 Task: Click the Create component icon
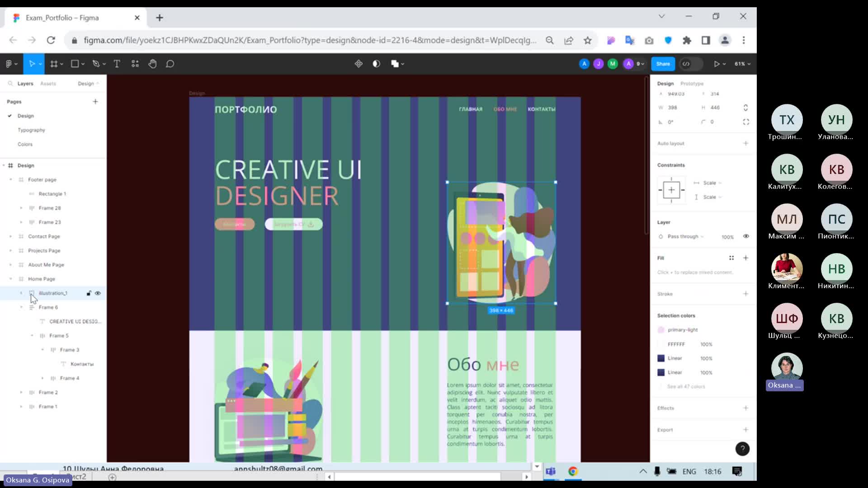pyautogui.click(x=359, y=64)
